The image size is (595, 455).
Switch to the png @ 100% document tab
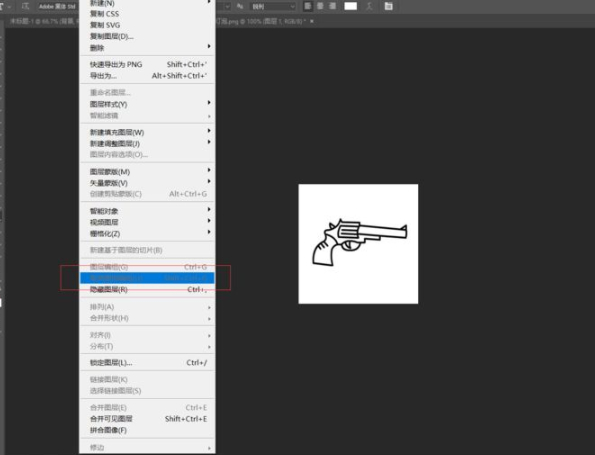click(x=261, y=21)
